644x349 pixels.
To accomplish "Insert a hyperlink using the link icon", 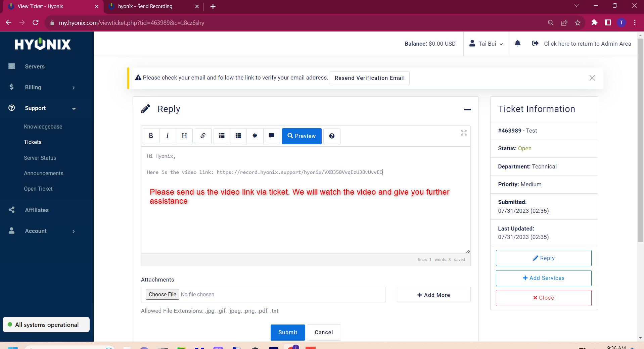I will click(x=203, y=136).
